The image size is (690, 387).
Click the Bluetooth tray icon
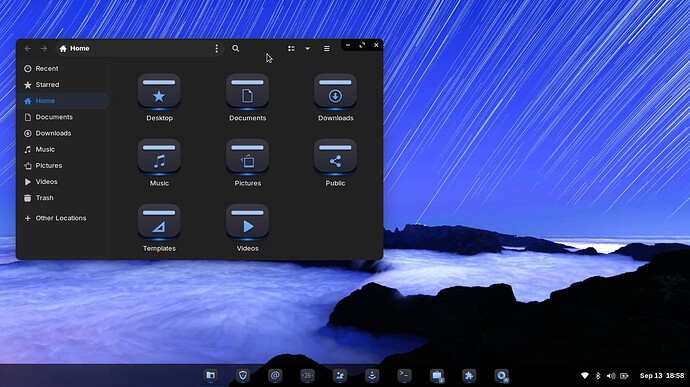click(598, 376)
